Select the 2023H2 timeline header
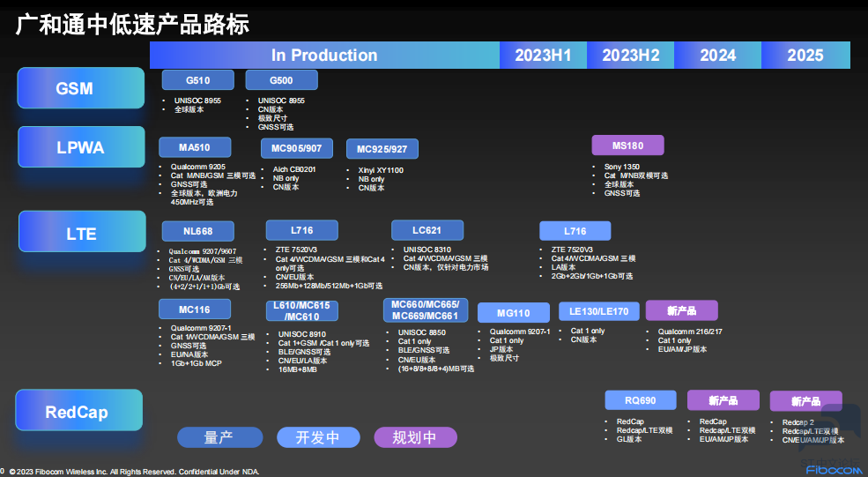The width and height of the screenshot is (868, 477). coord(631,55)
